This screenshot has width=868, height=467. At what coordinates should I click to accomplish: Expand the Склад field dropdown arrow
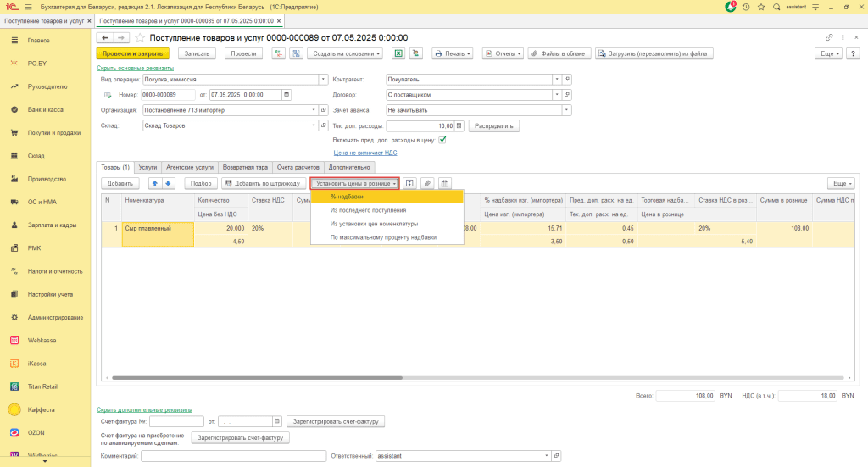[x=314, y=125]
